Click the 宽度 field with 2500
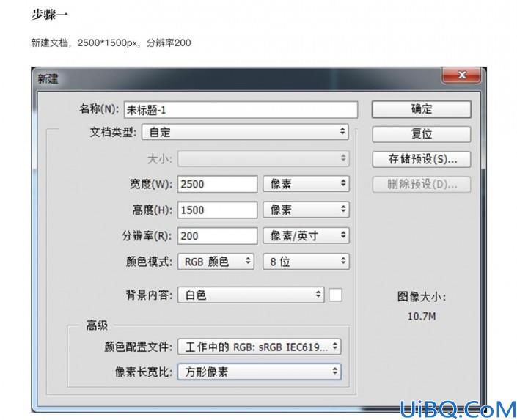This screenshot has width=517, height=420. pyautogui.click(x=217, y=184)
